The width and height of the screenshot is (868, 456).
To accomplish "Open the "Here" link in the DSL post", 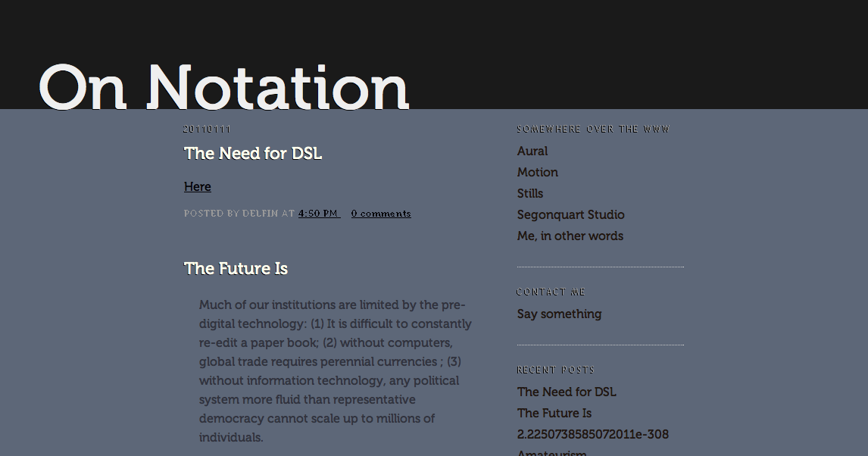I will click(197, 186).
